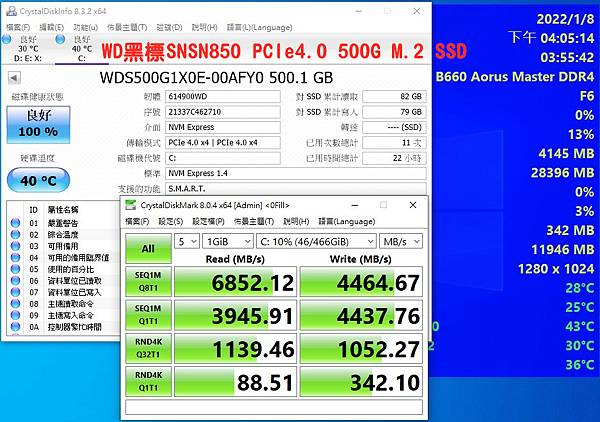Click the All benchmark button
This screenshot has height=422, width=600.
[x=148, y=248]
